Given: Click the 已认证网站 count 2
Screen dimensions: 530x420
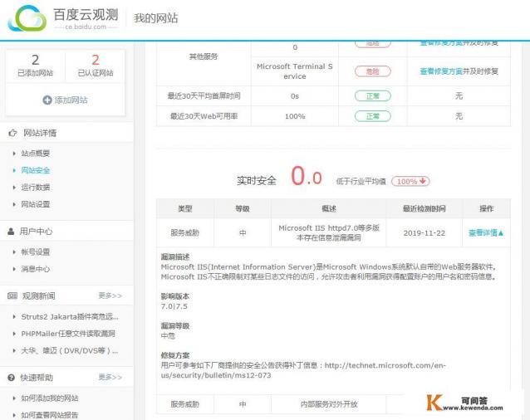Looking at the screenshot, I should click(x=96, y=60).
